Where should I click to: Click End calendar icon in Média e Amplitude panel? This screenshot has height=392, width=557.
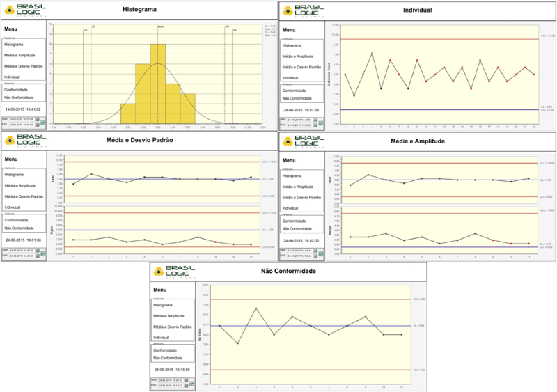point(315,255)
